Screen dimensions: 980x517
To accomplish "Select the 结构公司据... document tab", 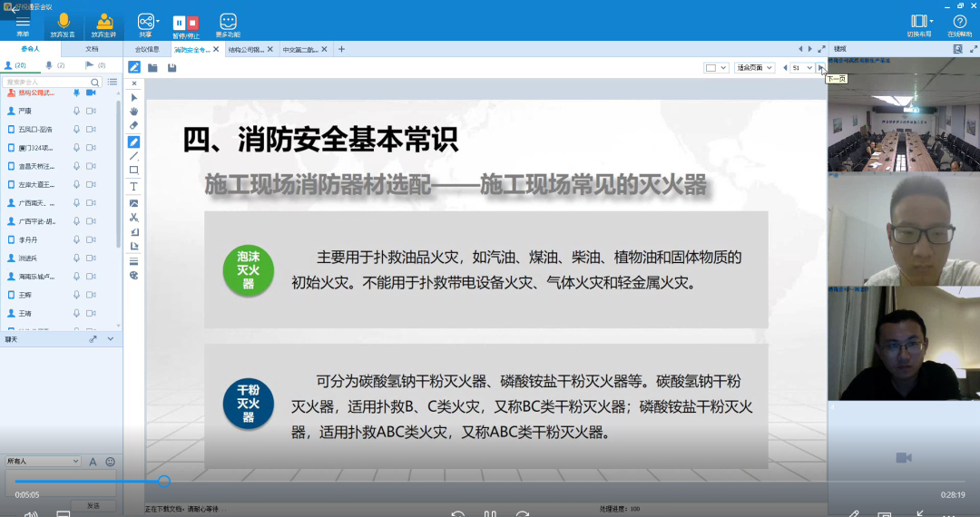I will 246,49.
